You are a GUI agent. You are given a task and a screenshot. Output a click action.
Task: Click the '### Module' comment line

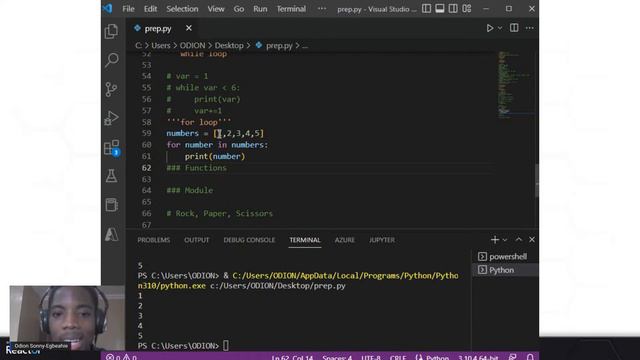point(189,191)
